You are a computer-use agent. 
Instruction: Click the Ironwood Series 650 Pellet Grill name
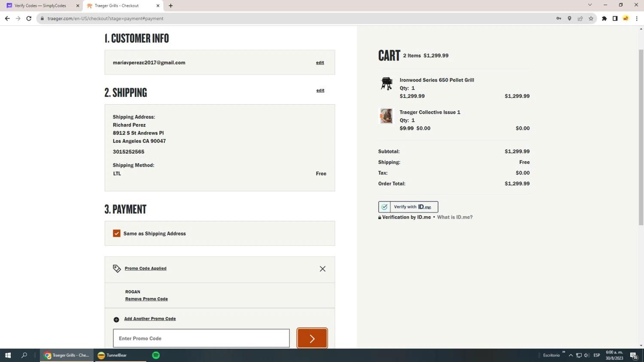[x=437, y=80]
